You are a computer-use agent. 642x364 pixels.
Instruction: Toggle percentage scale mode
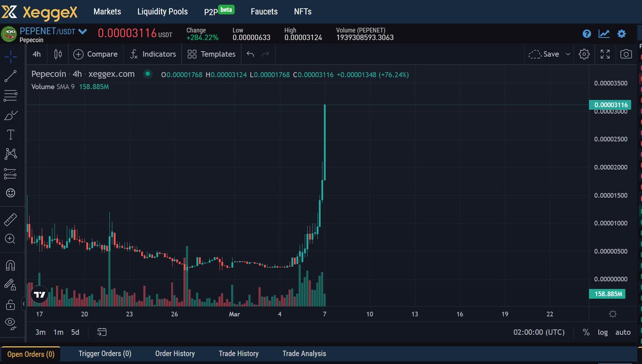coord(586,332)
